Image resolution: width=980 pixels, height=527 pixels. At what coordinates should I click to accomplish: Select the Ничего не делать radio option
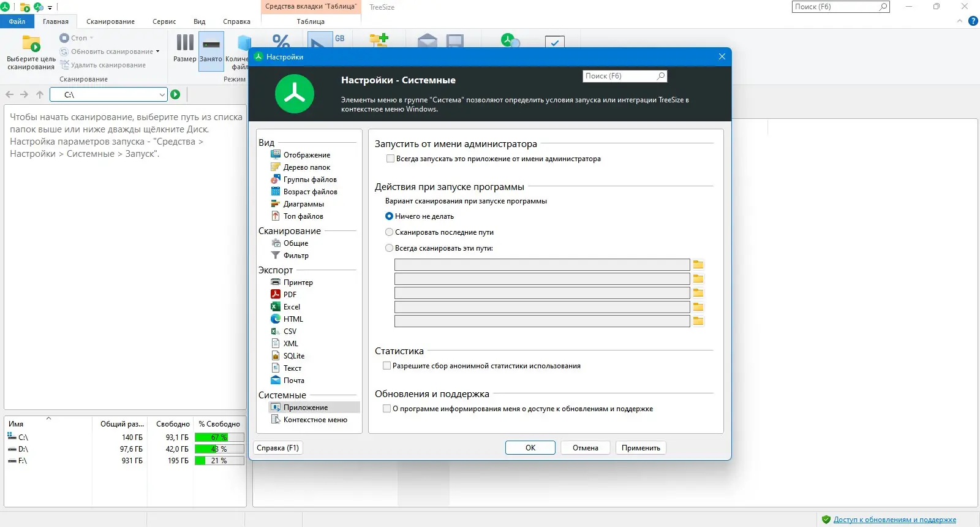tap(389, 216)
